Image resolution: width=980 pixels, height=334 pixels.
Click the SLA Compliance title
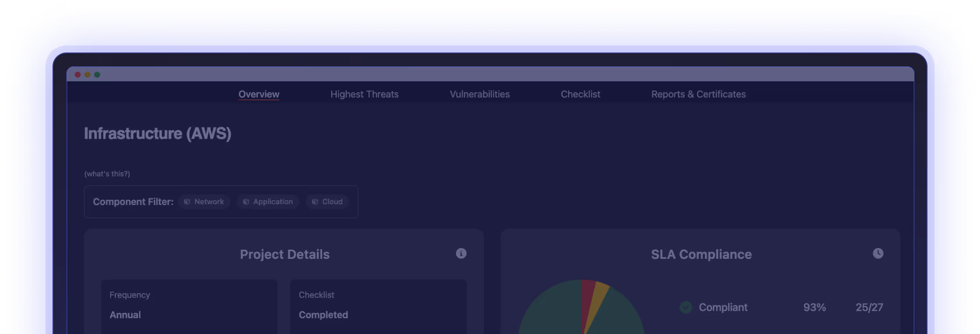point(701,254)
